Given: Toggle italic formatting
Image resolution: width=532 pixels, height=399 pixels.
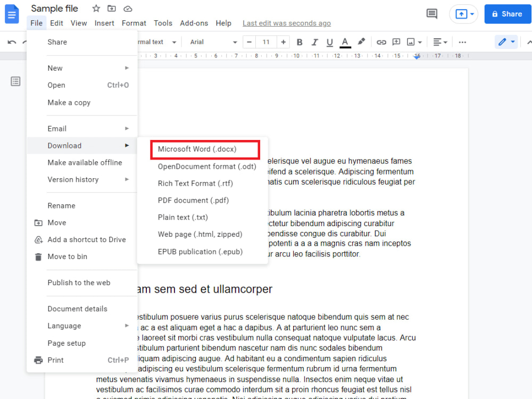Looking at the screenshot, I should pos(314,42).
